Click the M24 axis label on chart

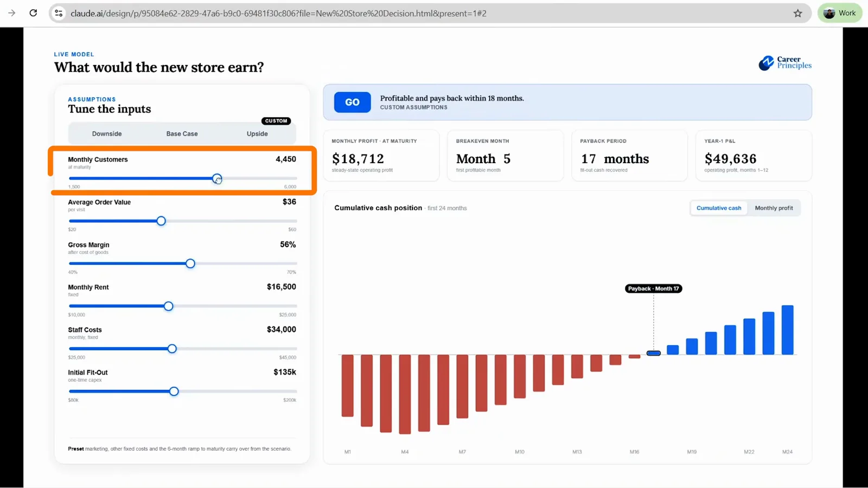(x=787, y=452)
